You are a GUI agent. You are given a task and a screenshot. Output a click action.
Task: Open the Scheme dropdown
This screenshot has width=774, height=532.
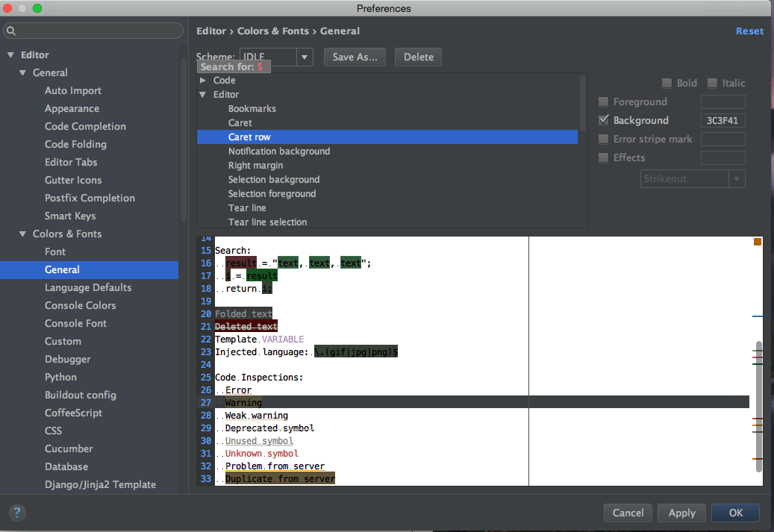(x=305, y=57)
